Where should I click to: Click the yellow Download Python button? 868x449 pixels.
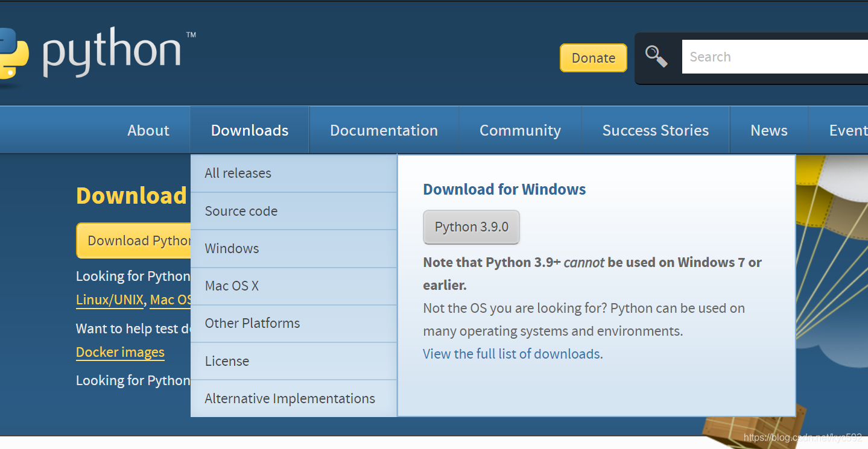134,240
